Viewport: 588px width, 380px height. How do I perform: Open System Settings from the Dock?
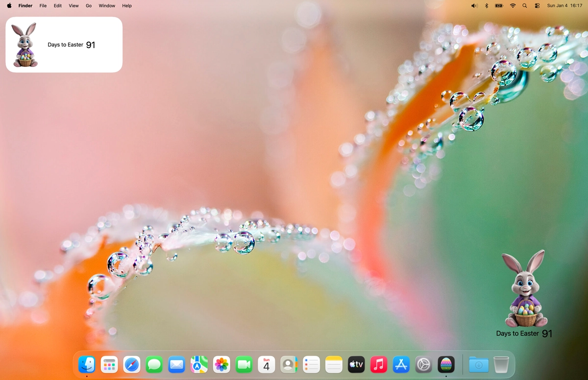pos(423,364)
